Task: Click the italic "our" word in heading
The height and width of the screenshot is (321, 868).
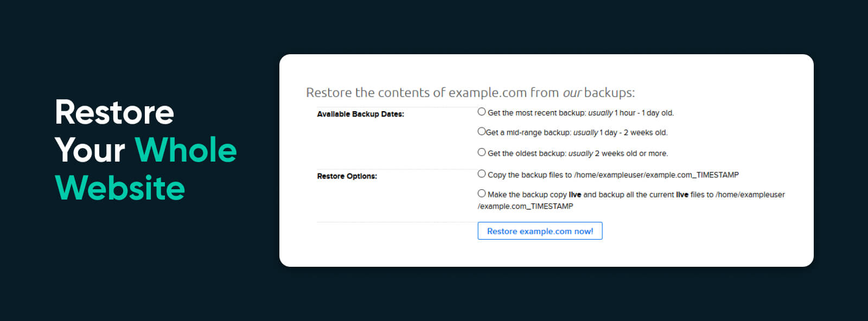Action: pos(572,93)
